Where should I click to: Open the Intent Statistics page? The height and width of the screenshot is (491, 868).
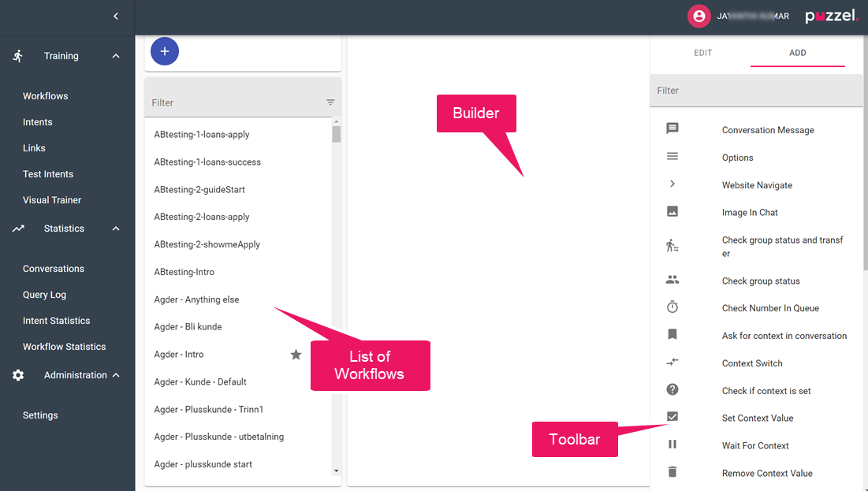pyautogui.click(x=56, y=321)
